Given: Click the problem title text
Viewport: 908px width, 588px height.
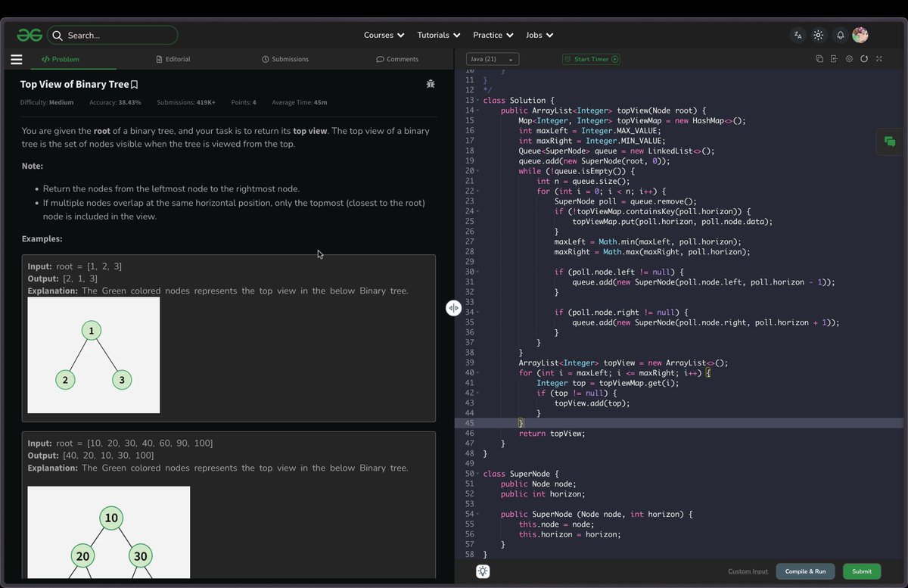Looking at the screenshot, I should click(x=74, y=84).
